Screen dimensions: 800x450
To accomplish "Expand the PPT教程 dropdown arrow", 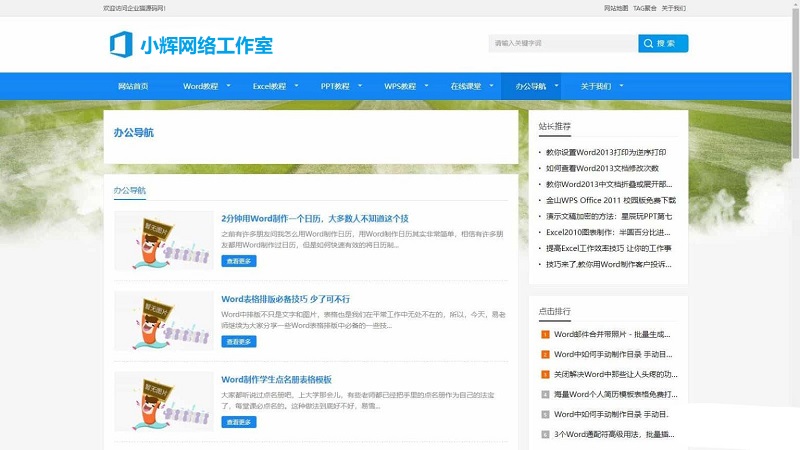I will tap(360, 86).
